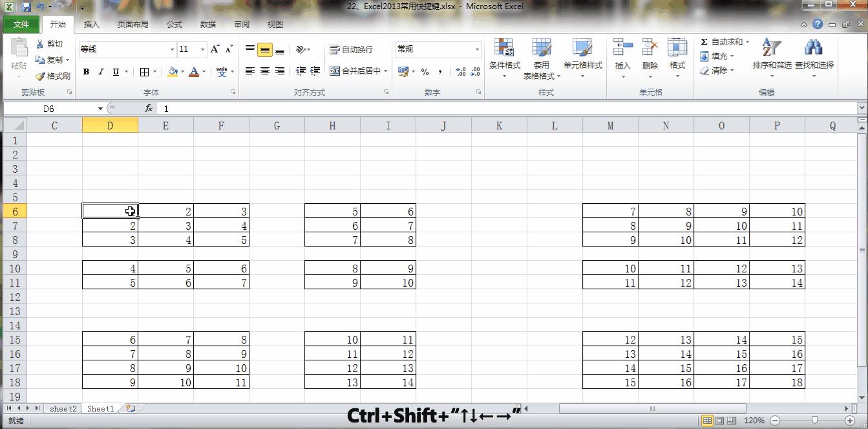
Task: Switch to Page Layout view in status bar
Action: [x=719, y=421]
